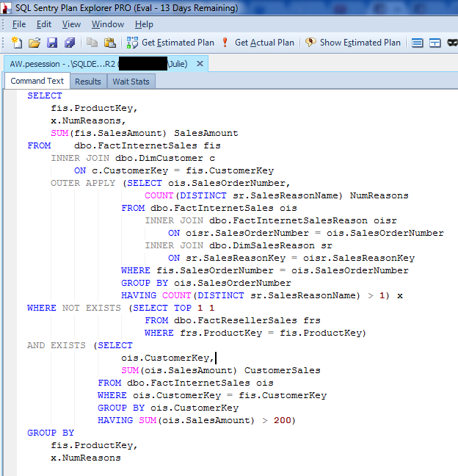Click the first COUNT(DISTINCT sr.SalesReasonName) NumReasons
This screenshot has height=476, width=458.
[276, 195]
